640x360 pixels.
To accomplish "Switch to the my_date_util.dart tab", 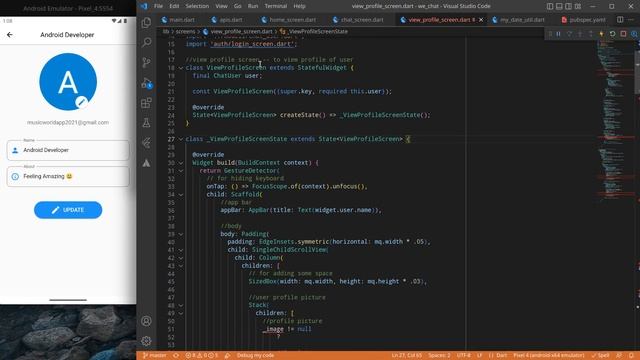I will [x=518, y=20].
